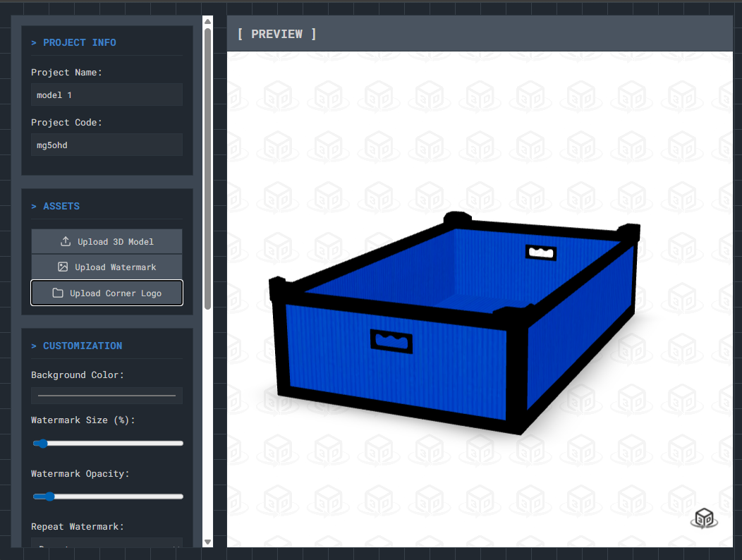Collapse the PROJECT INFO section header
Viewport: 742px width, 560px height.
[73, 42]
